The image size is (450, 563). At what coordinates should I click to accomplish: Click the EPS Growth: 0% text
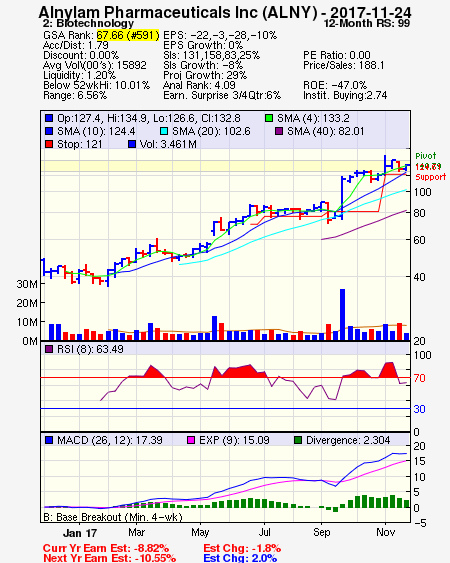tap(203, 45)
